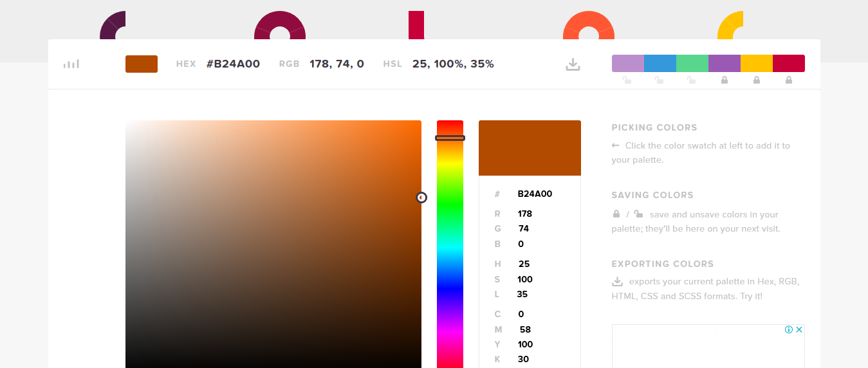Screen dimensions: 868x368
Task: Click the PICKING COLORS heading
Action: coord(654,127)
